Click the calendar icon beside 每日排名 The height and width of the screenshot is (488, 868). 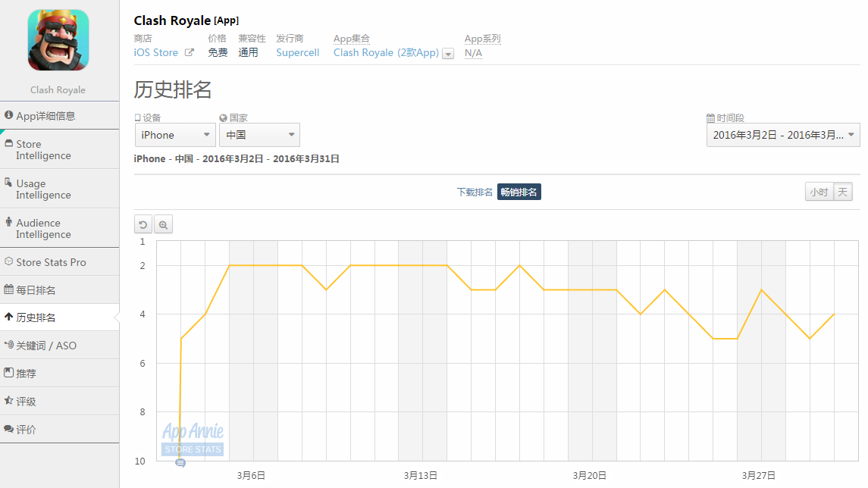tap(9, 289)
